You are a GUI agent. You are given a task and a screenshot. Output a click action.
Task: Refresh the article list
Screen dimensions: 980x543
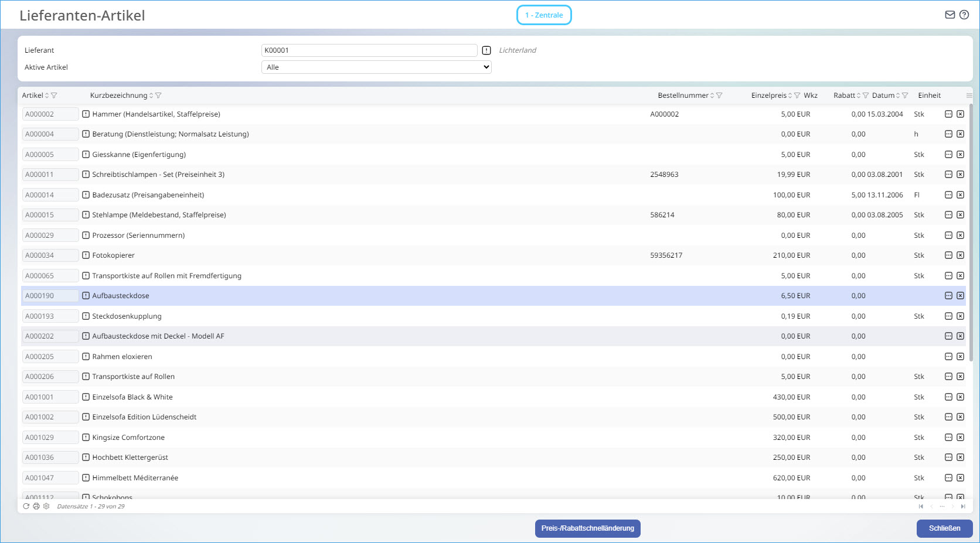pos(26,506)
